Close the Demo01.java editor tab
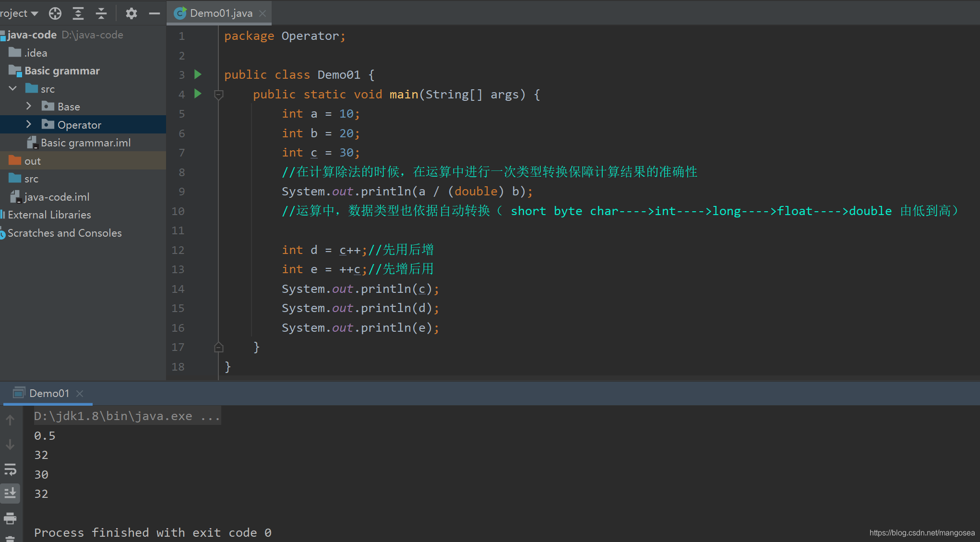 pyautogui.click(x=263, y=13)
